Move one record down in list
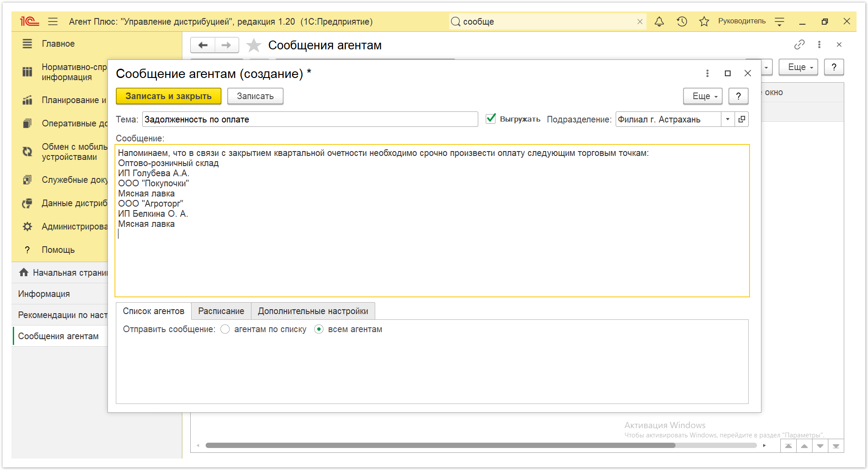Image resolution: width=868 pixels, height=470 pixels. pos(820,446)
